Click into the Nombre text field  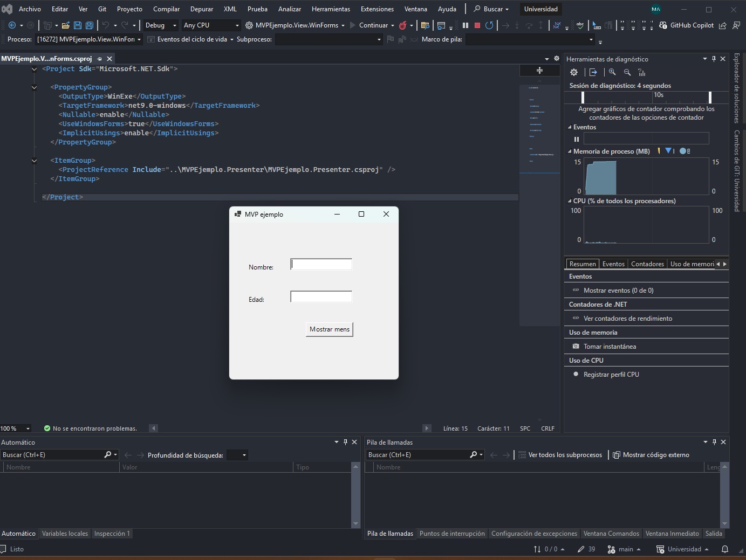coord(321,264)
